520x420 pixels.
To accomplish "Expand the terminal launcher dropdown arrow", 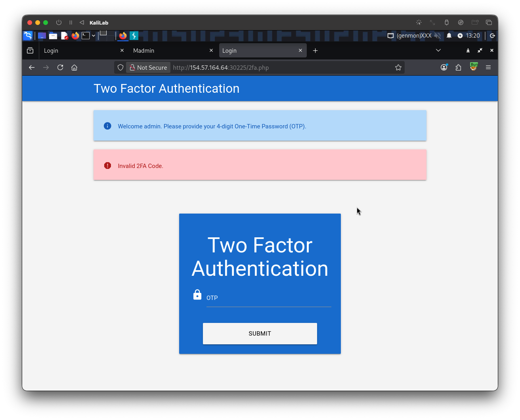I will tap(94, 36).
